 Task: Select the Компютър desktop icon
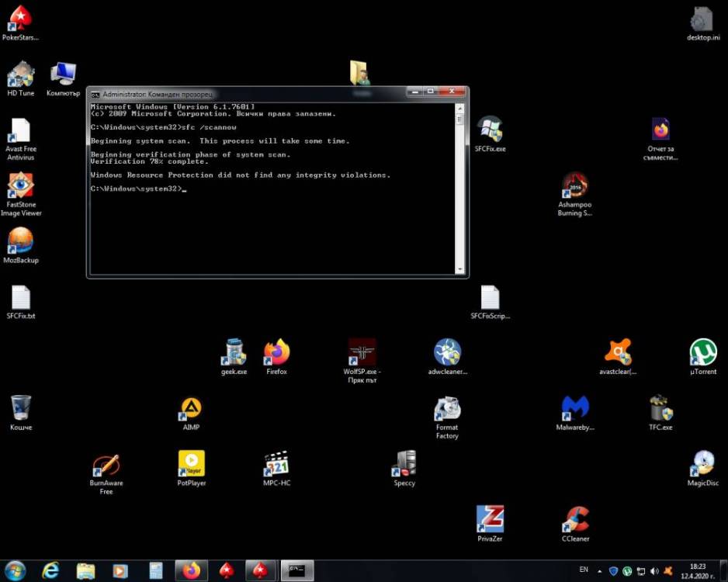click(x=63, y=78)
